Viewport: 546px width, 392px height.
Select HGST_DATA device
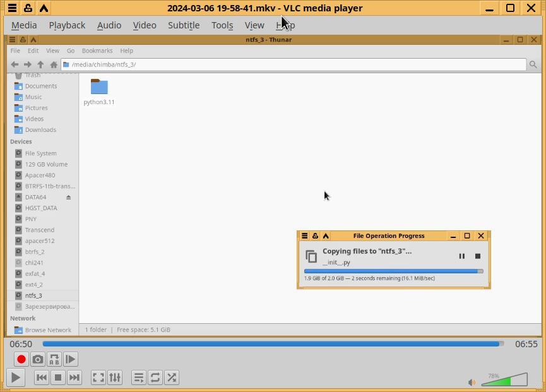click(x=41, y=208)
